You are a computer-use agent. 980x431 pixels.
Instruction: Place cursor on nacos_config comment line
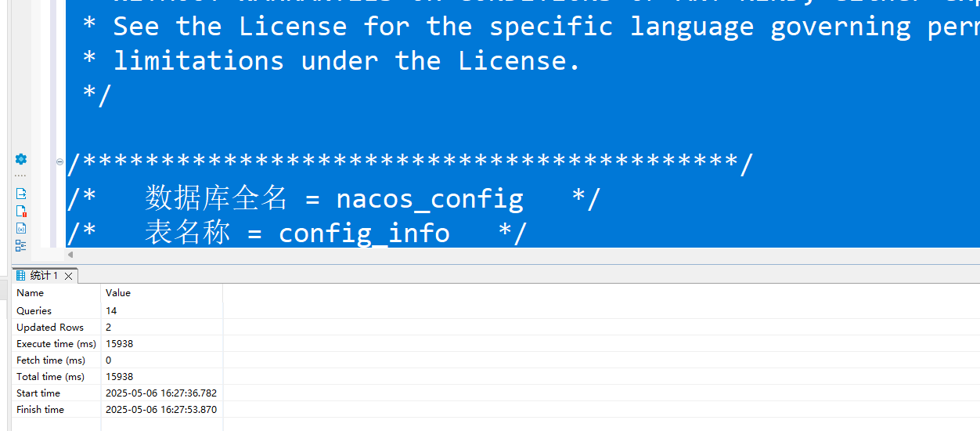coord(333,198)
